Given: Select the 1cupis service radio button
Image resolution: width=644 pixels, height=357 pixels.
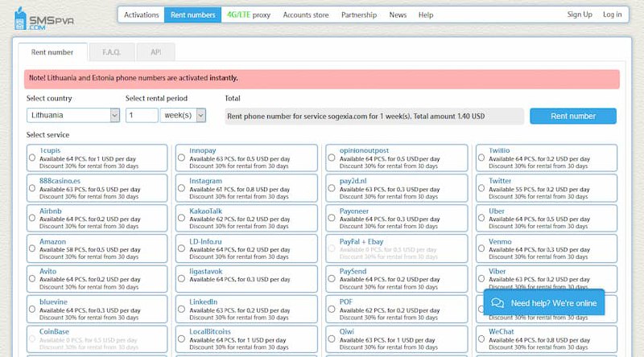Looking at the screenshot, I should point(32,158).
